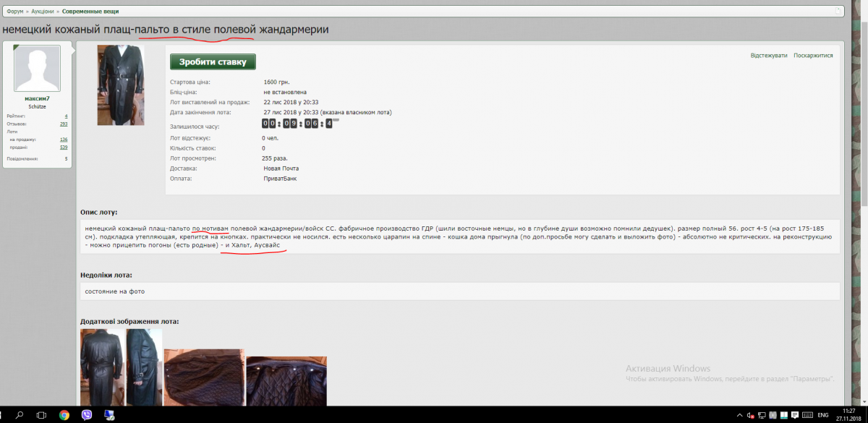This screenshot has width=868, height=423.
Task: Change ENG keyboard language
Action: 823,416
